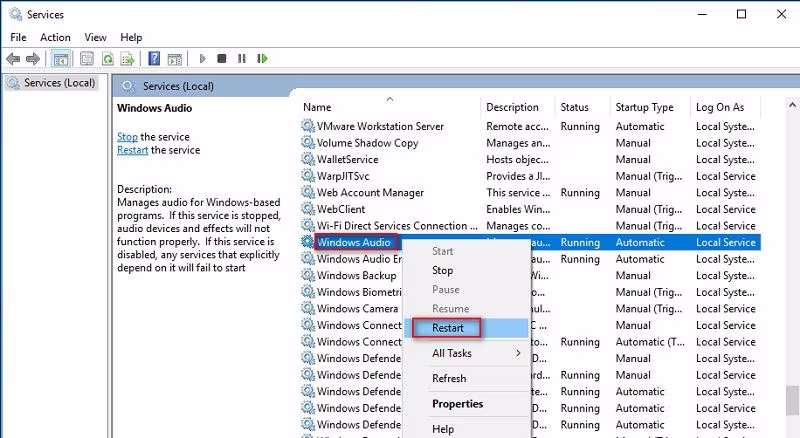
Task: Open the Action menu
Action: click(55, 37)
